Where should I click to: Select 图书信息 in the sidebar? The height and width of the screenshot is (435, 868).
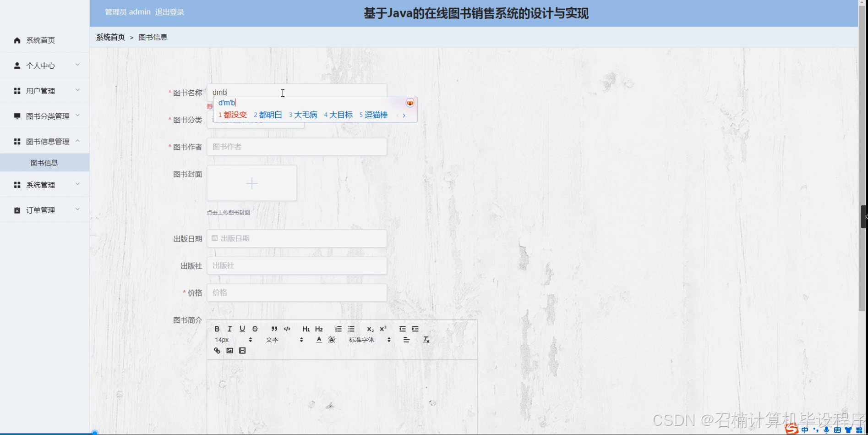(x=44, y=162)
